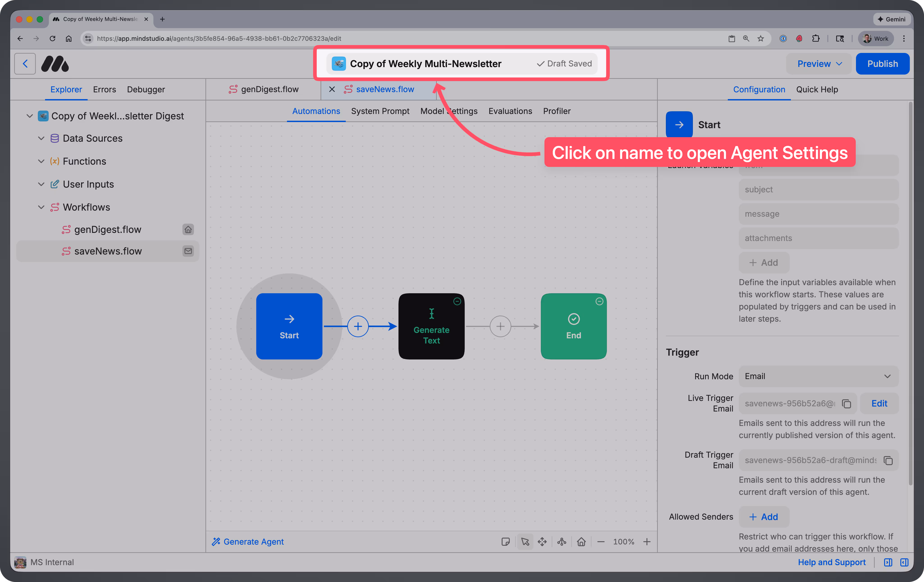Publish the agent

click(x=883, y=63)
